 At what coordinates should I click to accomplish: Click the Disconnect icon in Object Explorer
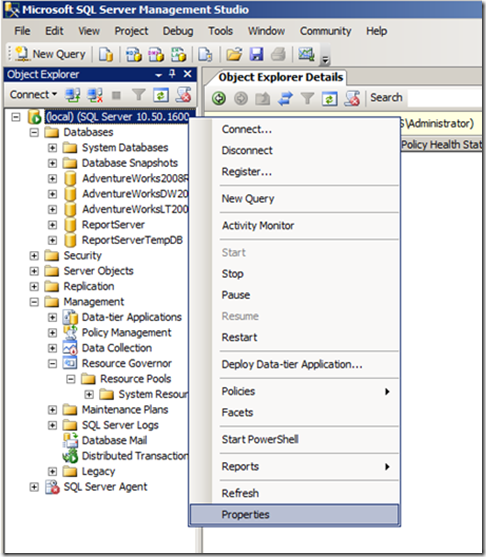tap(95, 95)
